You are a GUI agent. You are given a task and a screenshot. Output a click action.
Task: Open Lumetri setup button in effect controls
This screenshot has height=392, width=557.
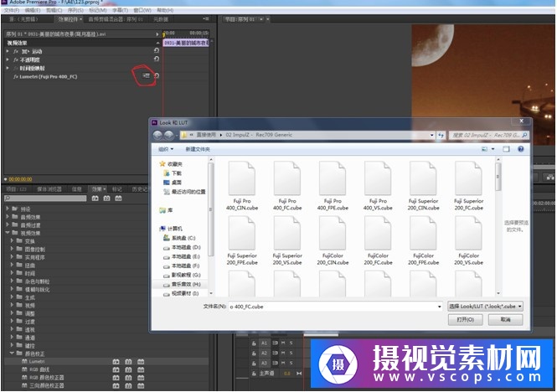click(146, 75)
